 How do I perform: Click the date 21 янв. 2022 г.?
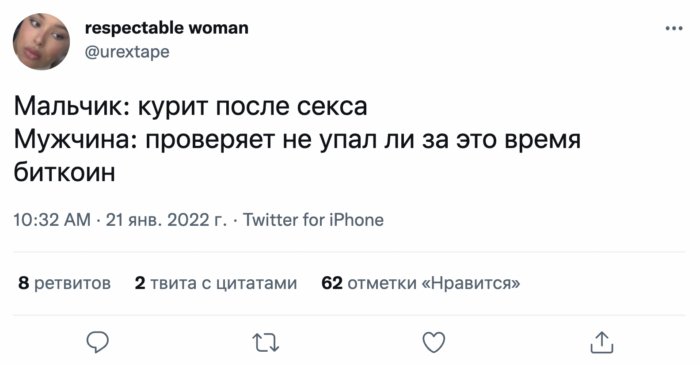point(166,220)
